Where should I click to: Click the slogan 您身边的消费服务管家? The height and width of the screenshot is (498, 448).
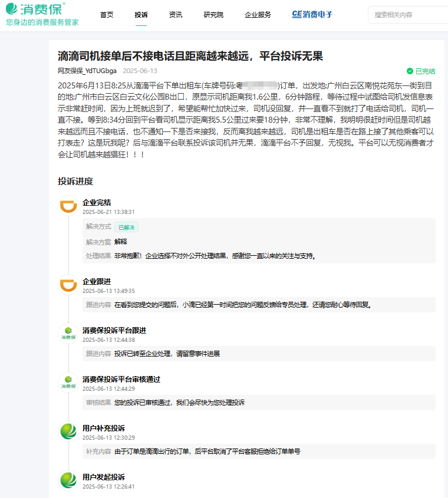click(42, 22)
